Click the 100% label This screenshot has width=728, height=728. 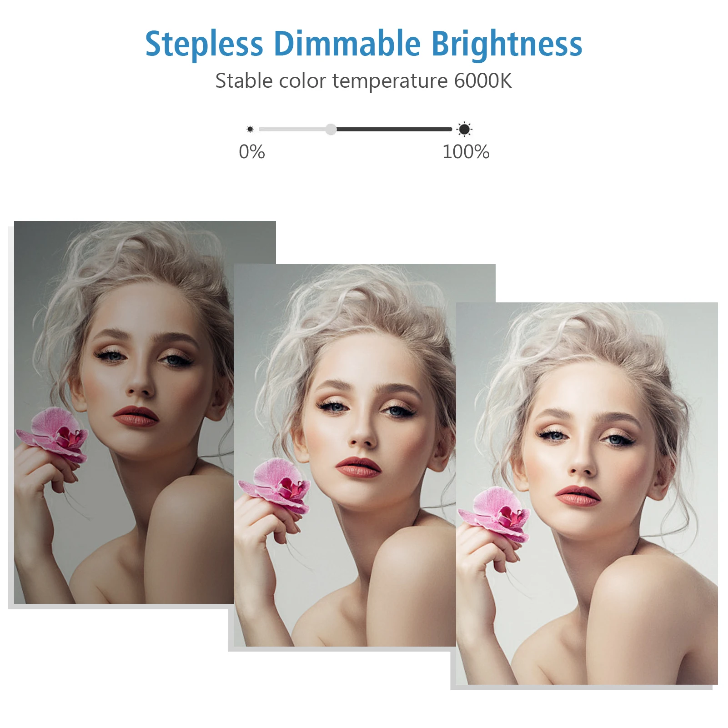tap(466, 152)
